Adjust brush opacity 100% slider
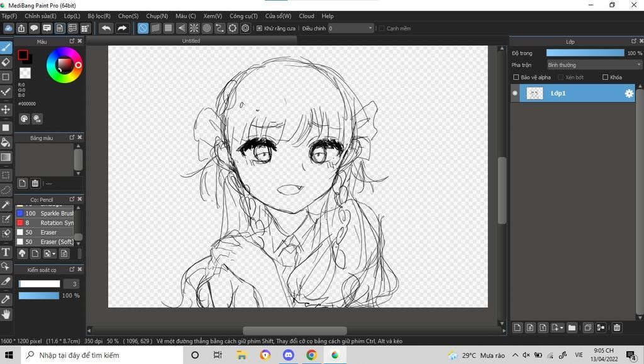The width and height of the screenshot is (644, 364). tap(39, 295)
